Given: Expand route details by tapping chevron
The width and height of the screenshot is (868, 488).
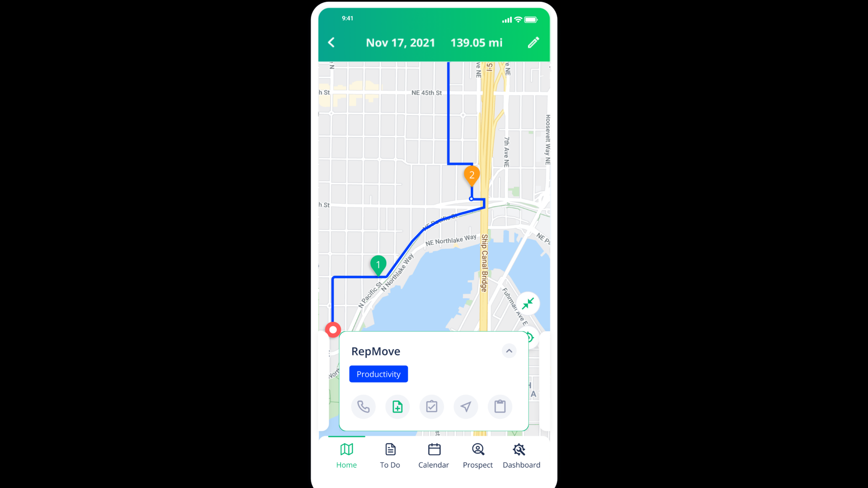Looking at the screenshot, I should click(509, 351).
